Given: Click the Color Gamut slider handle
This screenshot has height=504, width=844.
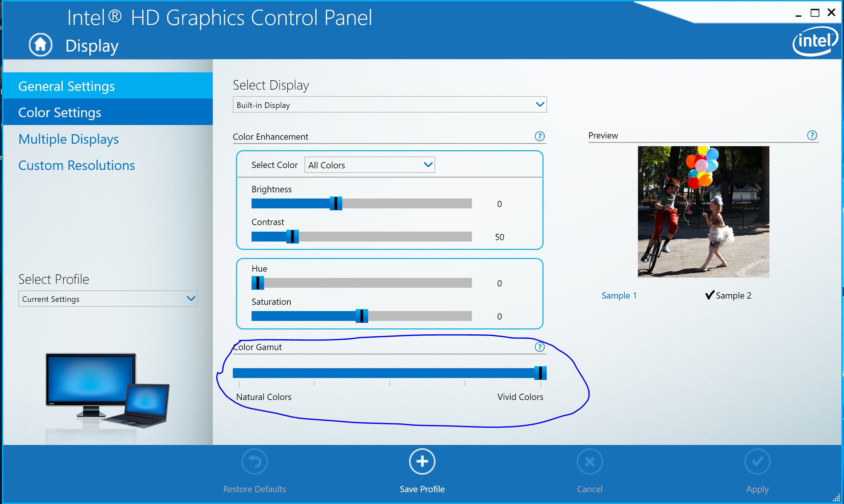Looking at the screenshot, I should click(x=541, y=373).
